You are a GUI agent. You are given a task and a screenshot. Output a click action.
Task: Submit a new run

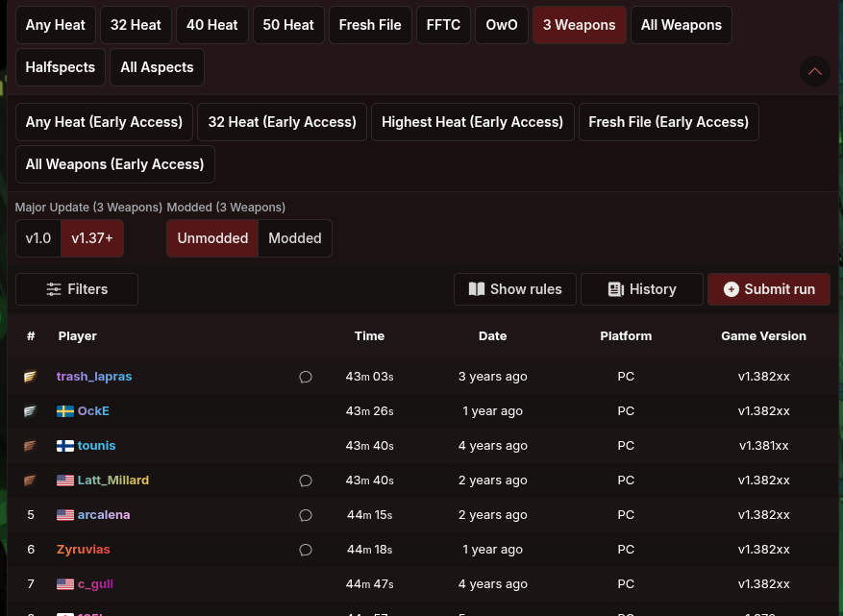[769, 289]
